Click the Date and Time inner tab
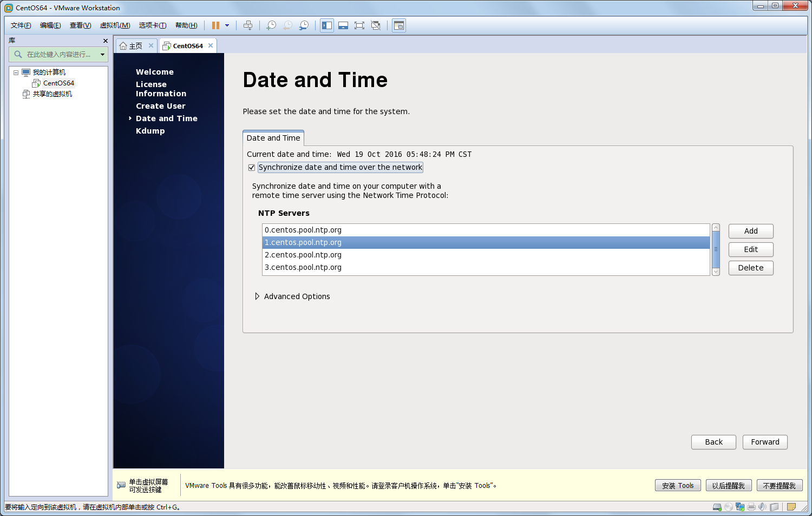 (273, 138)
